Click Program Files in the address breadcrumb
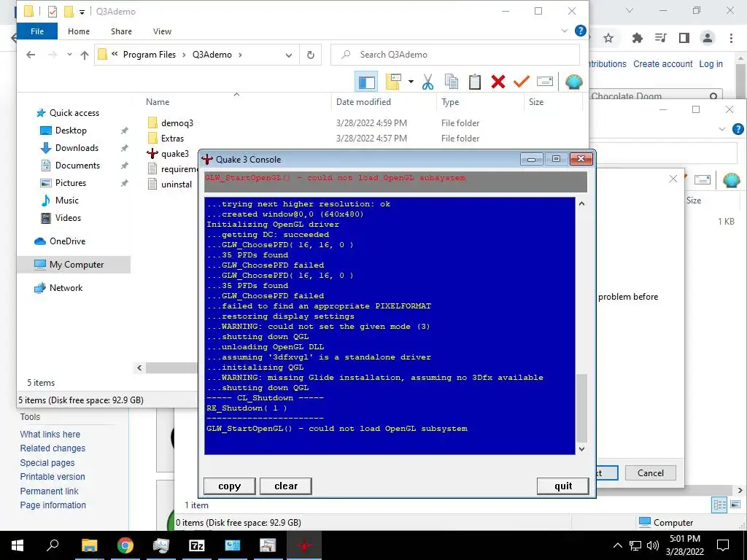 coord(149,55)
